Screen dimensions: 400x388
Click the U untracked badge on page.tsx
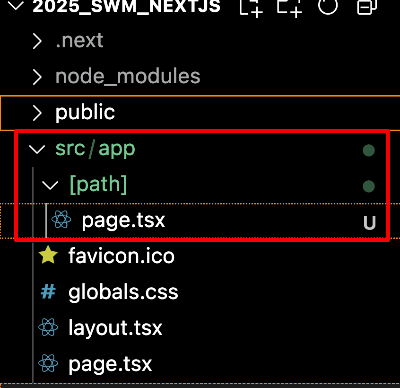point(369,223)
